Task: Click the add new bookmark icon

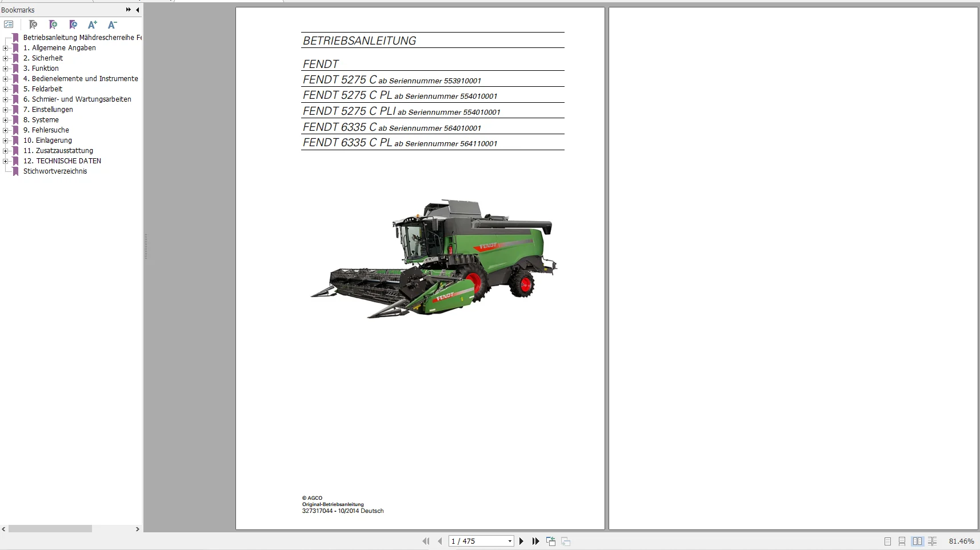Action: pos(53,25)
